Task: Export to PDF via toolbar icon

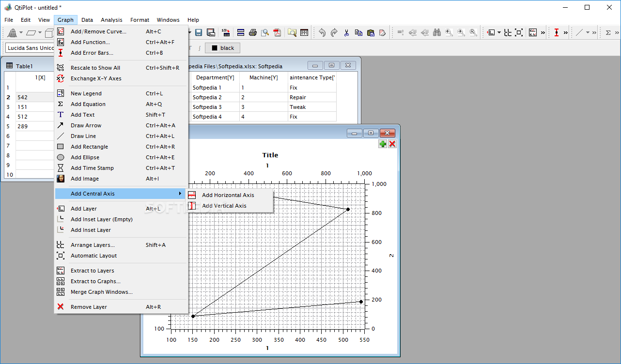Action: pos(277,32)
